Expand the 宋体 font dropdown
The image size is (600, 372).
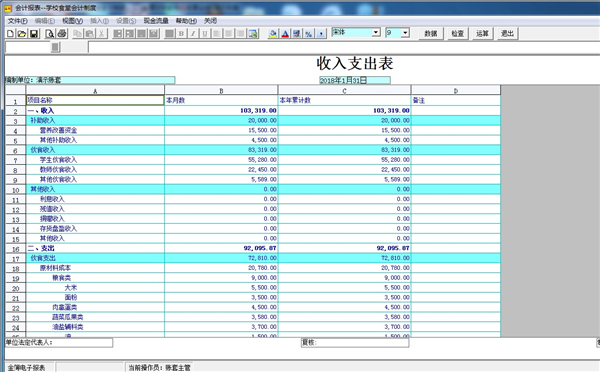pos(376,33)
